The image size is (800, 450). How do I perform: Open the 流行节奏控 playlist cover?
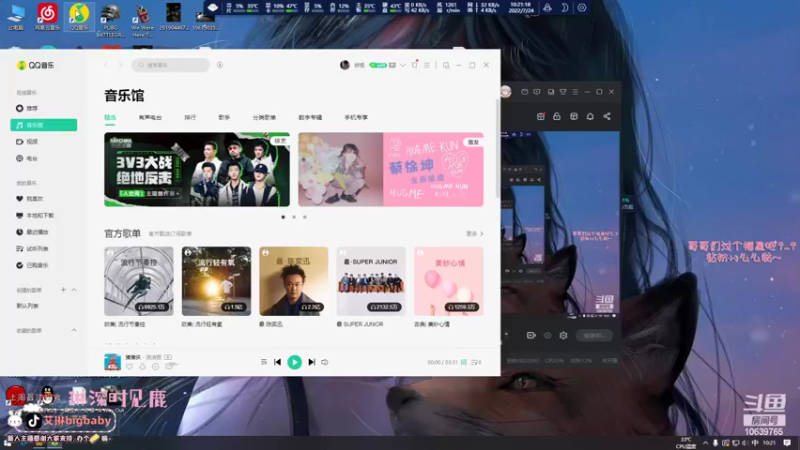tap(139, 281)
